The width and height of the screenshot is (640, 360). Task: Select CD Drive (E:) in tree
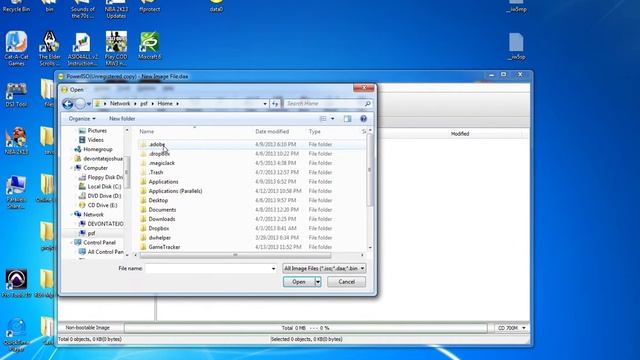(x=98, y=205)
